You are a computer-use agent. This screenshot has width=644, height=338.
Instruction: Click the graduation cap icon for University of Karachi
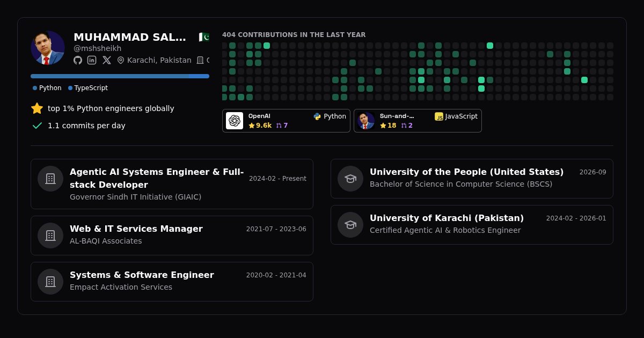coord(350,225)
